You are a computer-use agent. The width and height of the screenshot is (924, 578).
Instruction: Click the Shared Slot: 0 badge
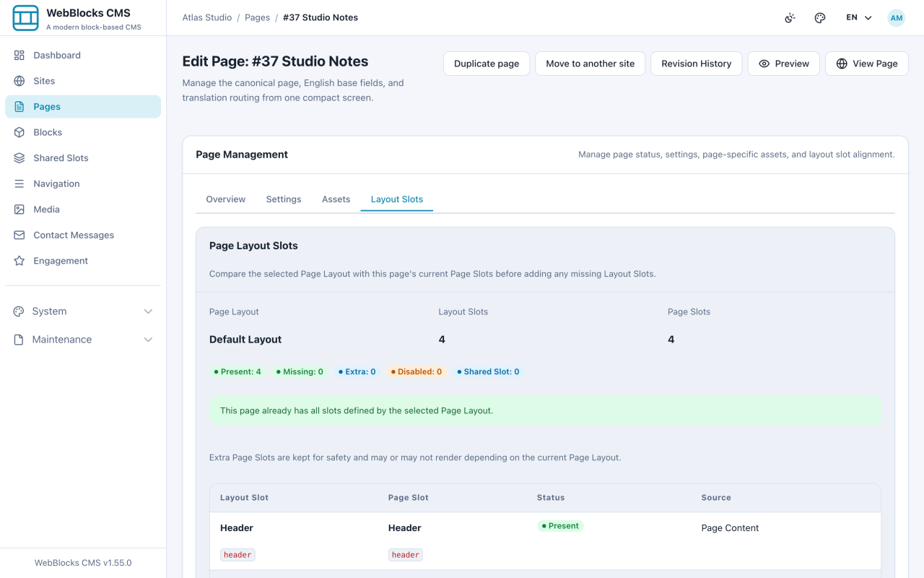pyautogui.click(x=488, y=372)
